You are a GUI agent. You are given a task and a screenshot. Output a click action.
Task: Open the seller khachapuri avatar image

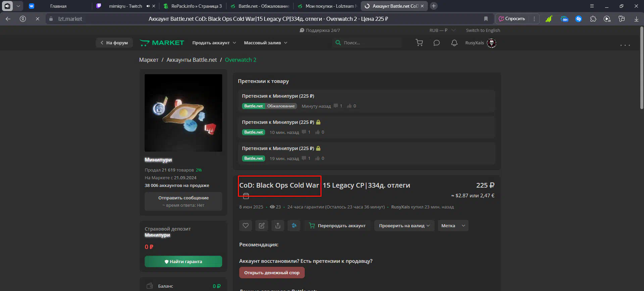pos(183,113)
